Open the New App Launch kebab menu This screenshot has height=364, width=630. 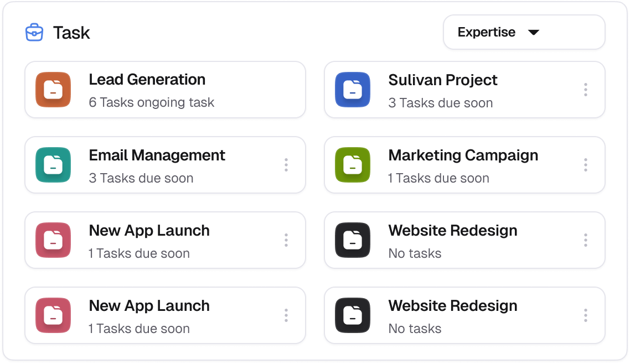[x=286, y=240]
